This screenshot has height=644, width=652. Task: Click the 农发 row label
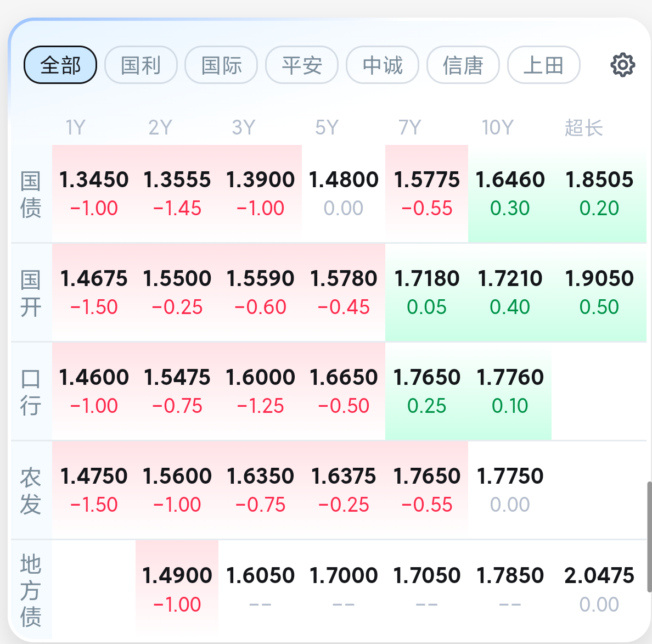tap(31, 491)
